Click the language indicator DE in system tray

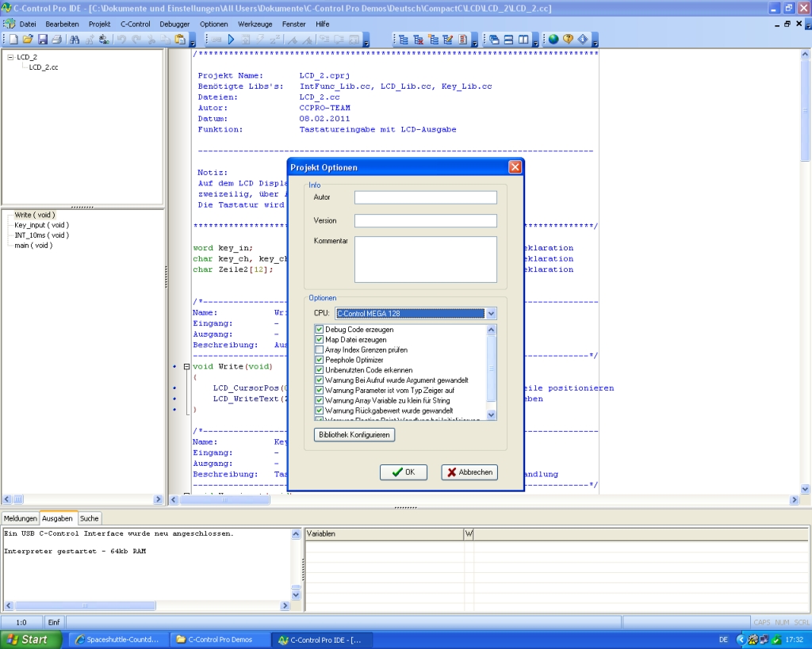(723, 639)
